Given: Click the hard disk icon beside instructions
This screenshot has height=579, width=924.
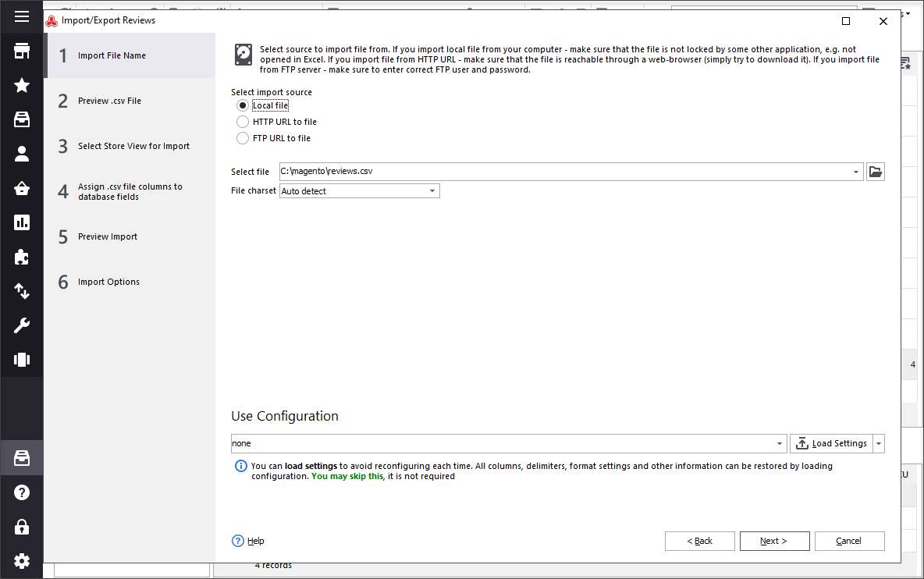Looking at the screenshot, I should tap(243, 54).
